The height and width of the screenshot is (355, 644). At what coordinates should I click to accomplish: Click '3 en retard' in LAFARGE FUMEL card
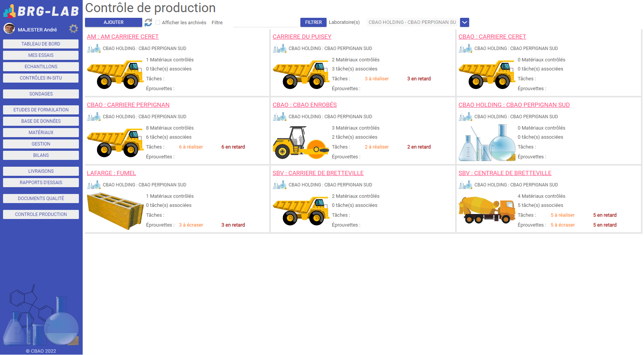pos(233,225)
